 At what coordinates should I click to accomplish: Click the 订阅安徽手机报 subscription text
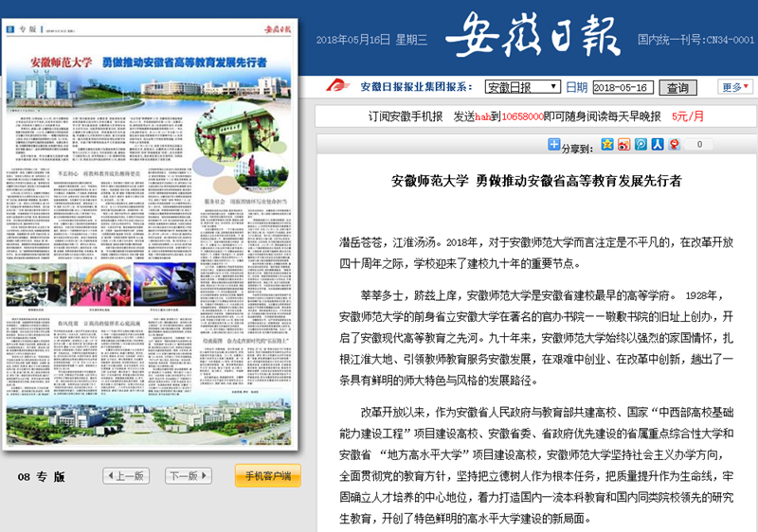(406, 116)
